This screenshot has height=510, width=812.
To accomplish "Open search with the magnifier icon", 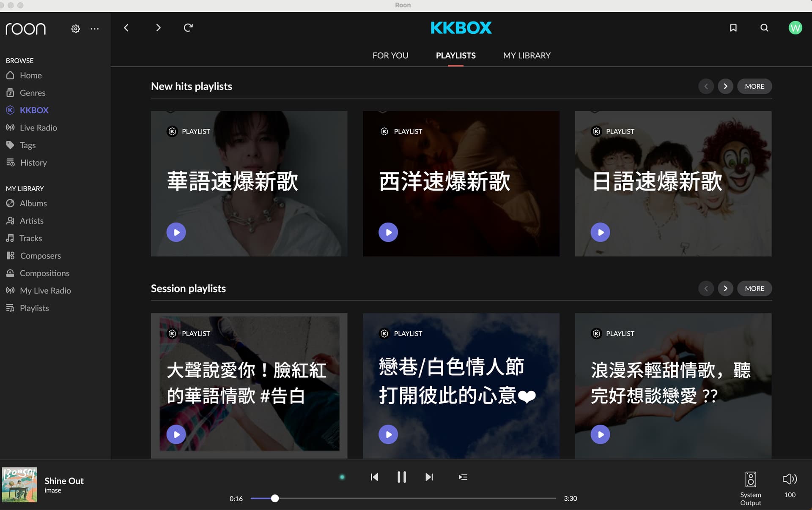I will coord(764,27).
